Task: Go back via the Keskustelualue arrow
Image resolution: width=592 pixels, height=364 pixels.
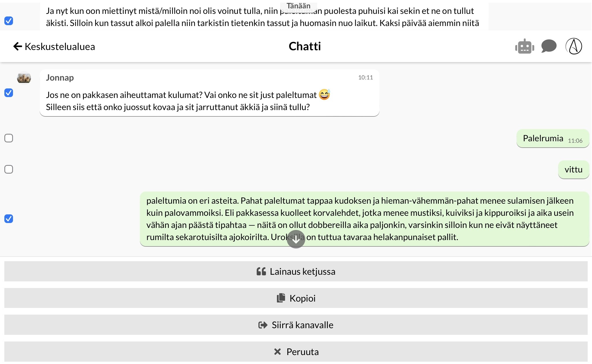Action: [54, 47]
